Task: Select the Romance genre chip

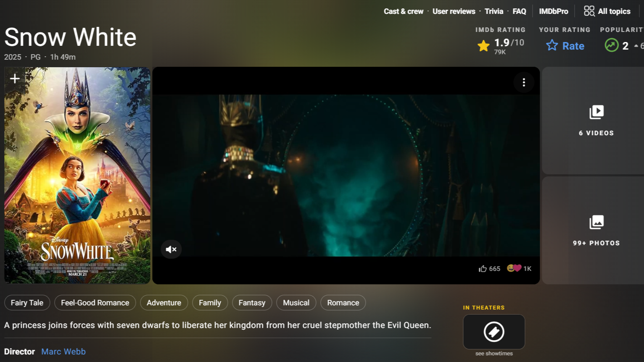Action: pos(343,303)
